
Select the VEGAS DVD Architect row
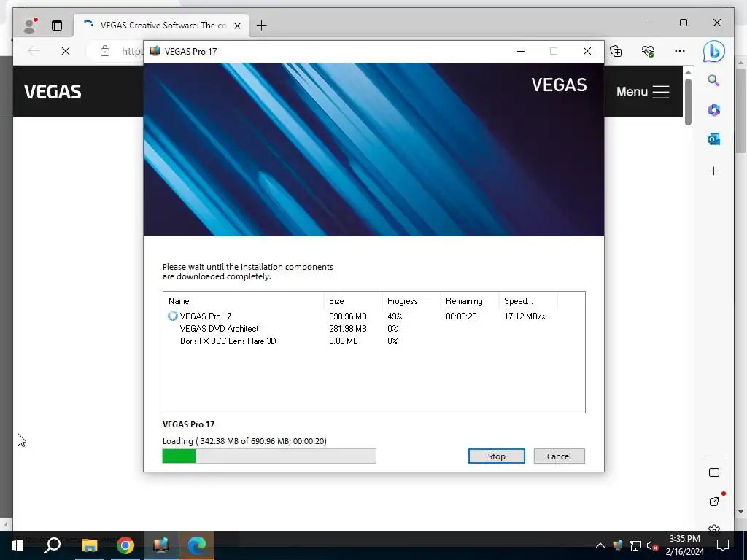click(374, 329)
